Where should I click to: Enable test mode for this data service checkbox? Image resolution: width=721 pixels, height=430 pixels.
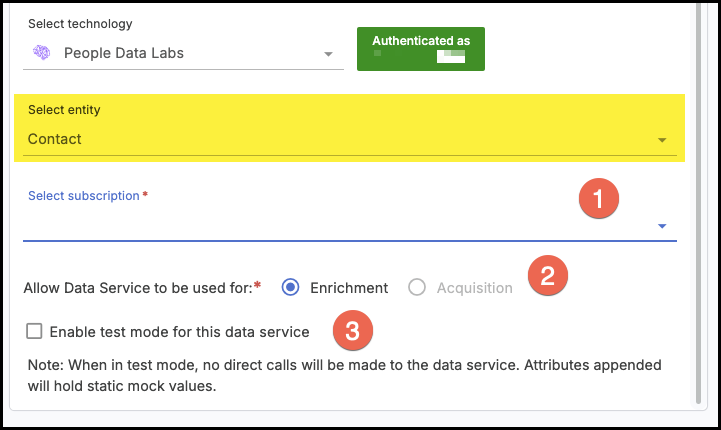(34, 331)
